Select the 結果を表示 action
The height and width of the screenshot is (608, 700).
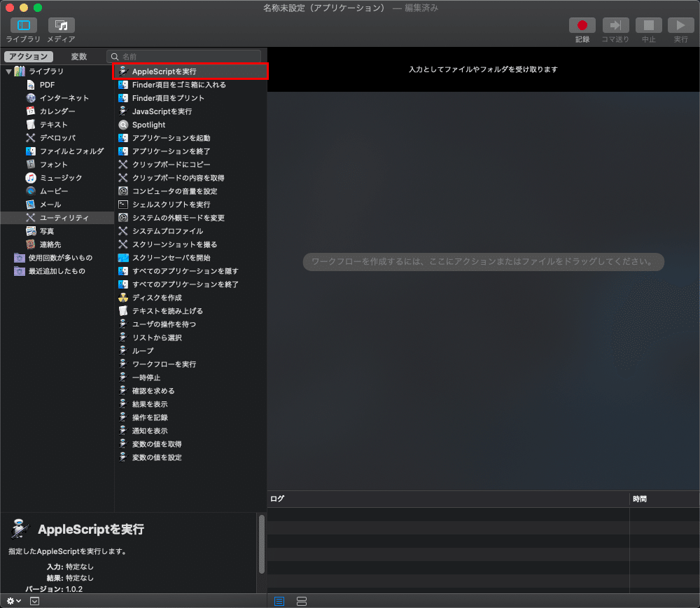(x=190, y=404)
